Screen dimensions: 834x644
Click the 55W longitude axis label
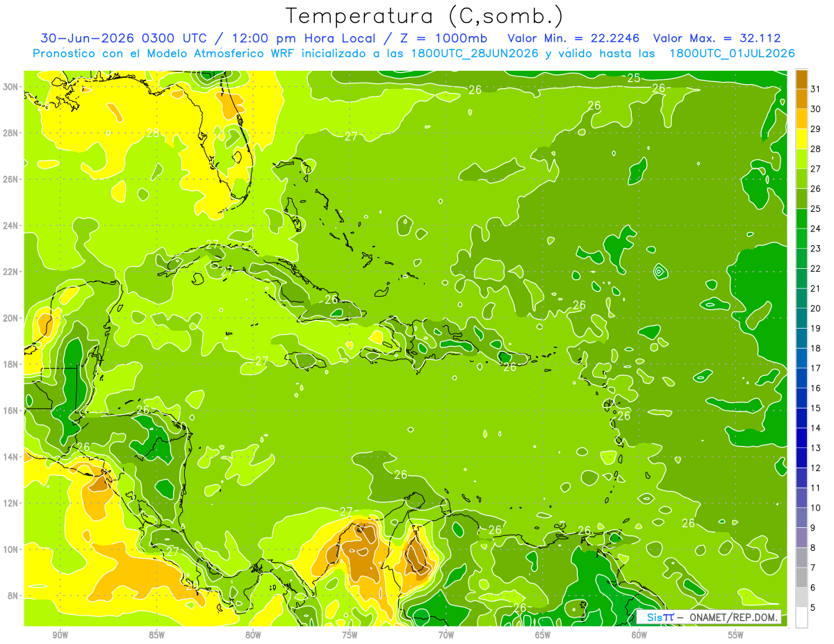pos(736,635)
